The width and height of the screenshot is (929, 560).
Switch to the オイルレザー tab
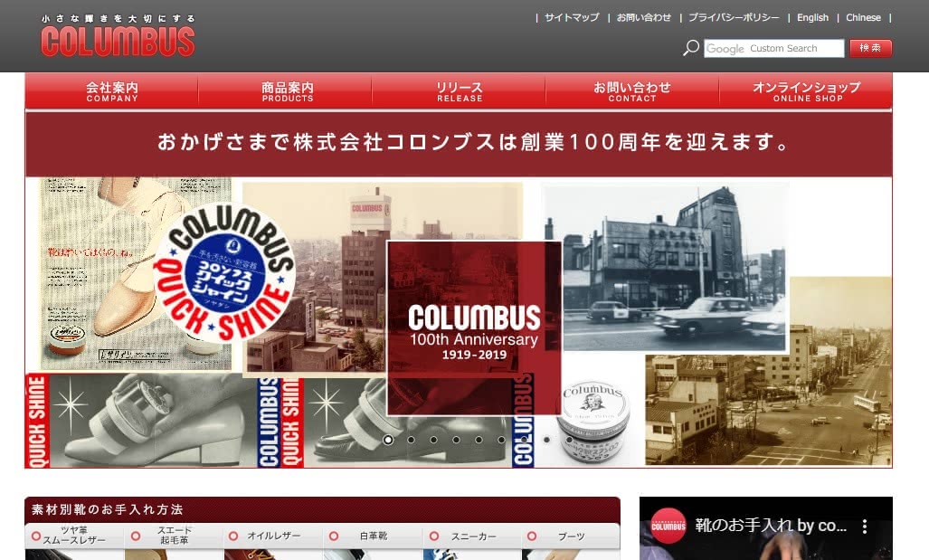pos(274,536)
